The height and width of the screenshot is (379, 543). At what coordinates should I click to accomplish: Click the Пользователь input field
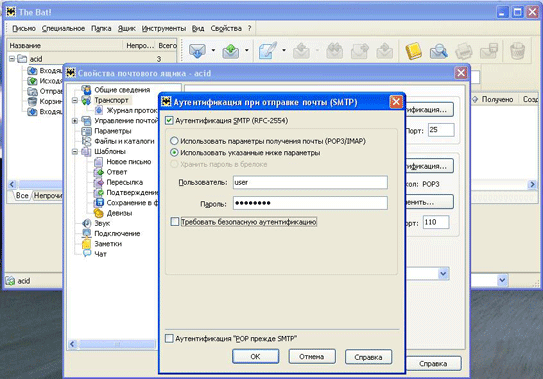[x=310, y=182]
